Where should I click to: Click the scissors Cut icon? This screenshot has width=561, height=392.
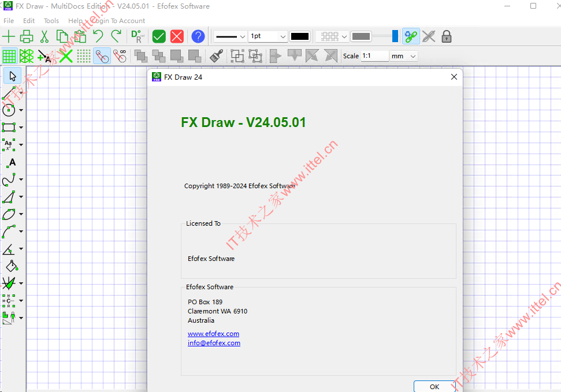click(44, 36)
